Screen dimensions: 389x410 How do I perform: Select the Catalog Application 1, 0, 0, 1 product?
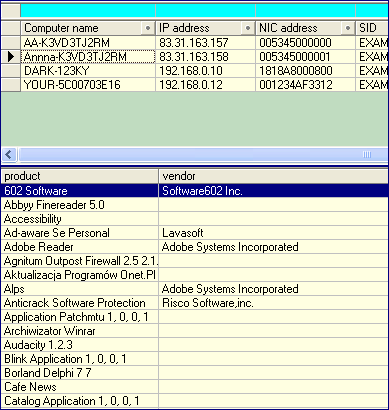80,401
